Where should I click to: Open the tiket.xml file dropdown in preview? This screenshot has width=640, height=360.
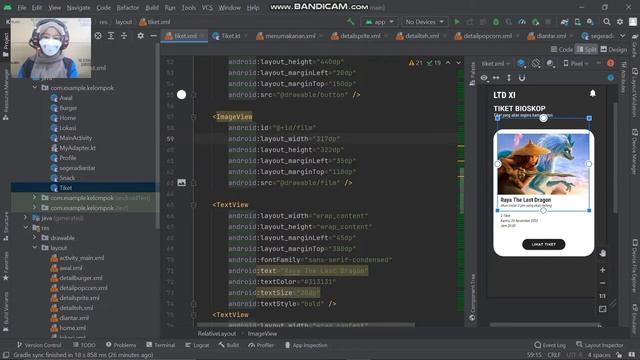click(495, 63)
